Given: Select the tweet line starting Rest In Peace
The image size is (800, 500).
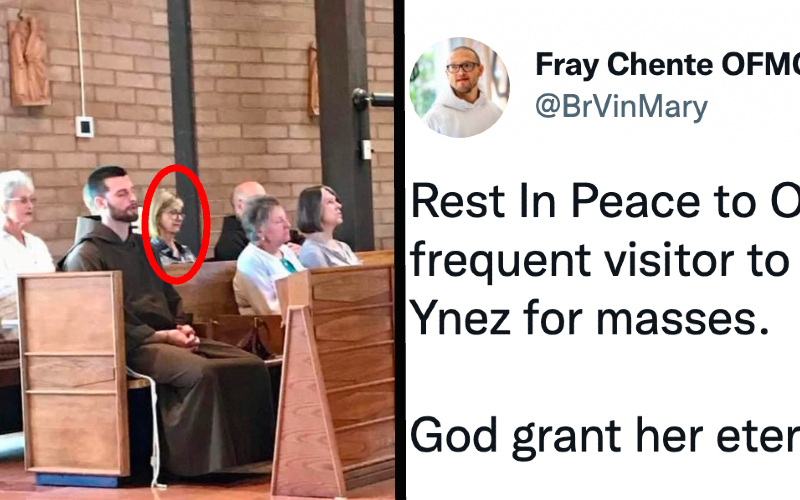Looking at the screenshot, I should pyautogui.click(x=605, y=202).
